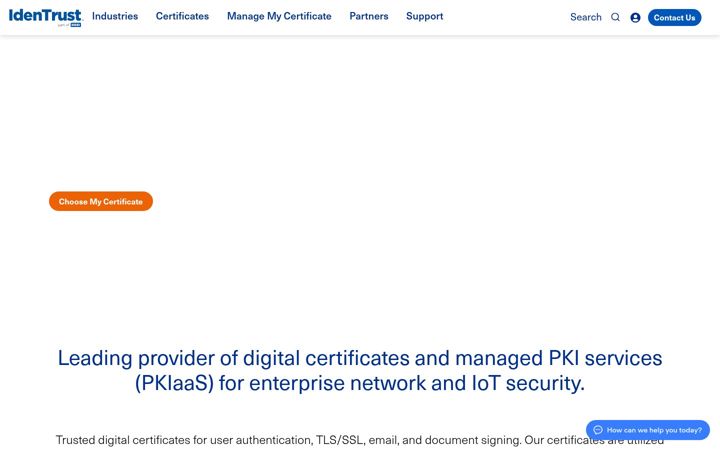Screen dimensions: 720x450
Task: Open the Manage My Certificate menu
Action: [279, 16]
